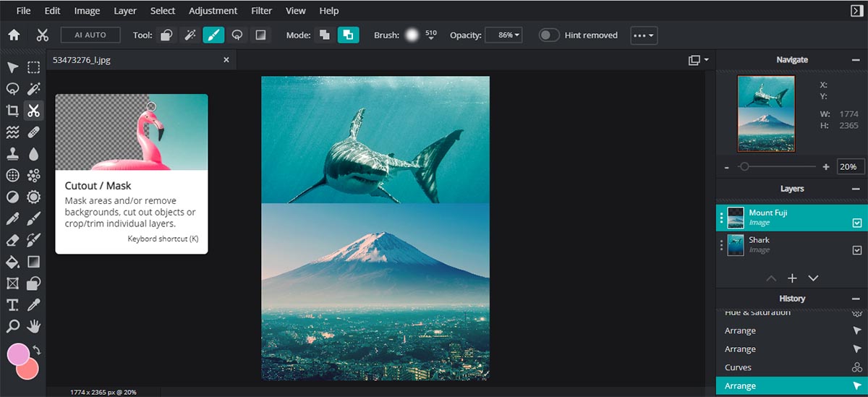
Task: Click the pink foreground color swatch
Action: pos(18,354)
